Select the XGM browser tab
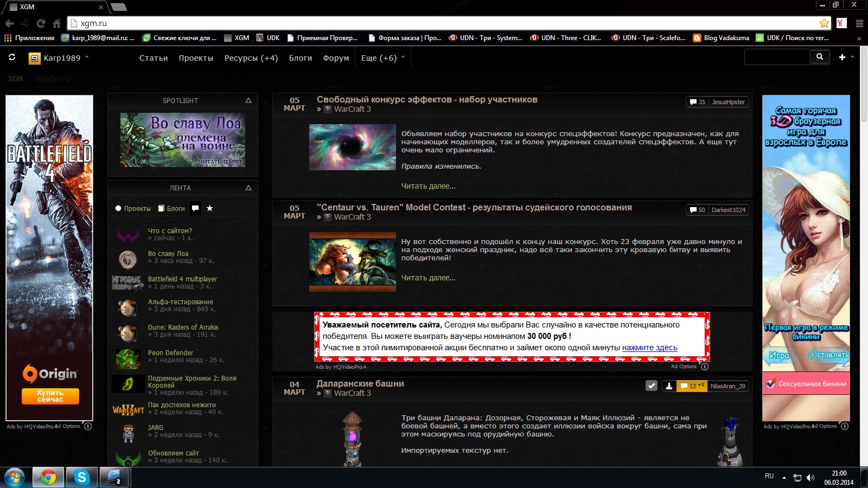This screenshot has width=868, height=488. pyautogui.click(x=56, y=7)
